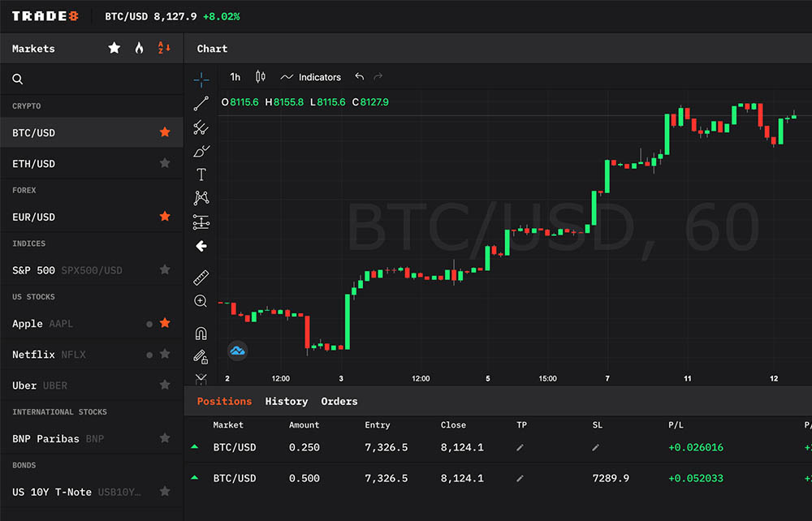Viewport: 812px width, 521px height.
Task: Choose the brush drawing tool
Action: 201,151
